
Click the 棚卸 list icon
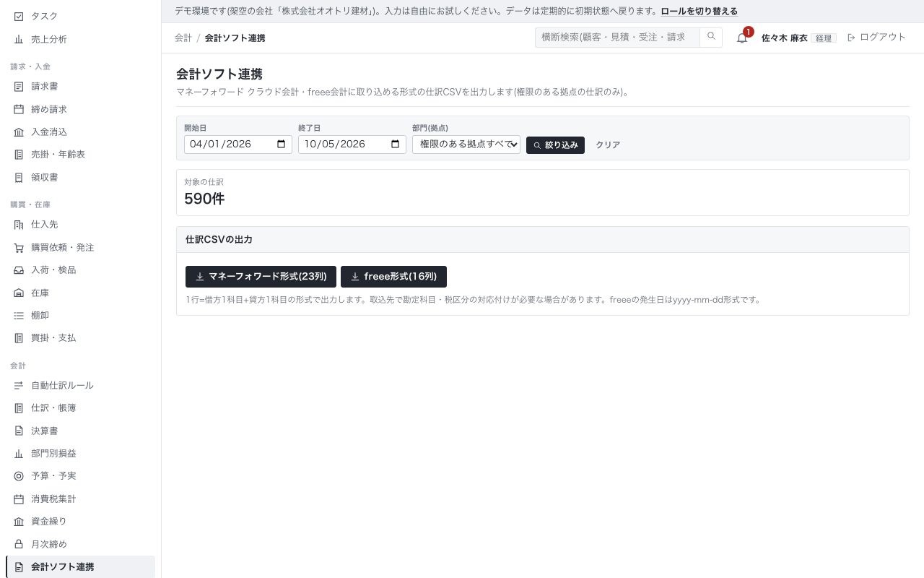pyautogui.click(x=19, y=316)
